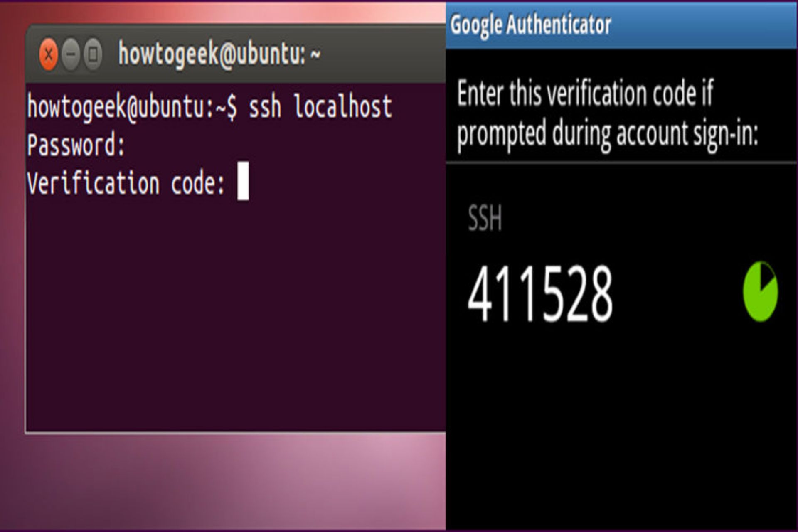Click the 'Verification code:' prompt label
The height and width of the screenshot is (532, 798).
(126, 183)
